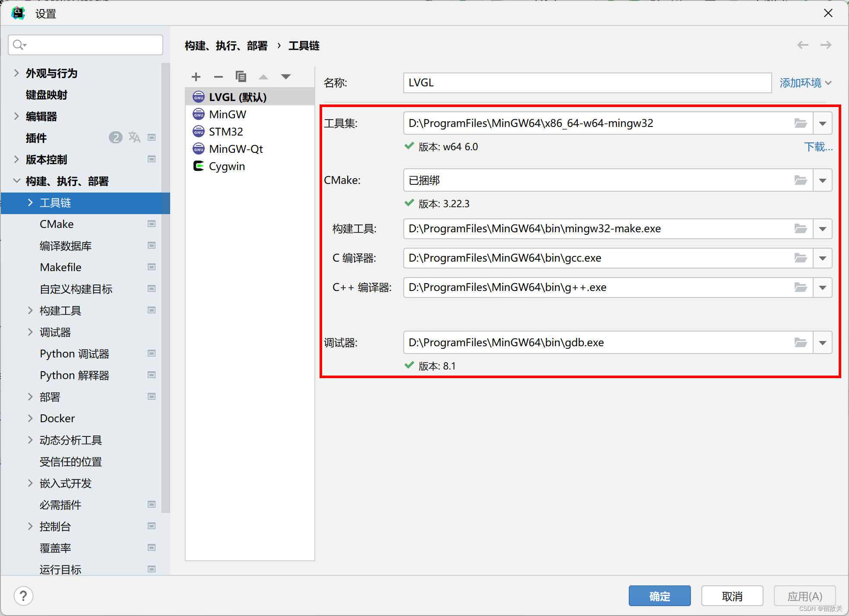Click the 名称 input field showing LVGL
Image resolution: width=849 pixels, height=616 pixels.
tap(587, 82)
